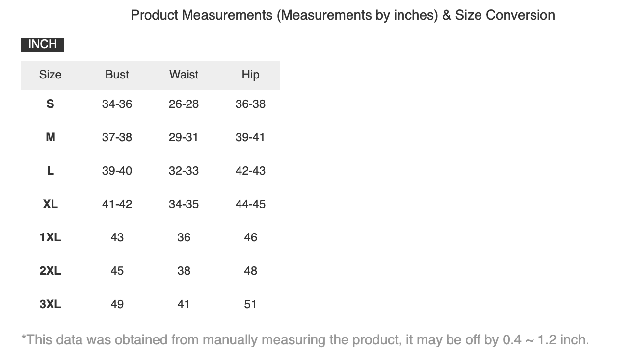Click the 1XL size row label

pos(50,237)
